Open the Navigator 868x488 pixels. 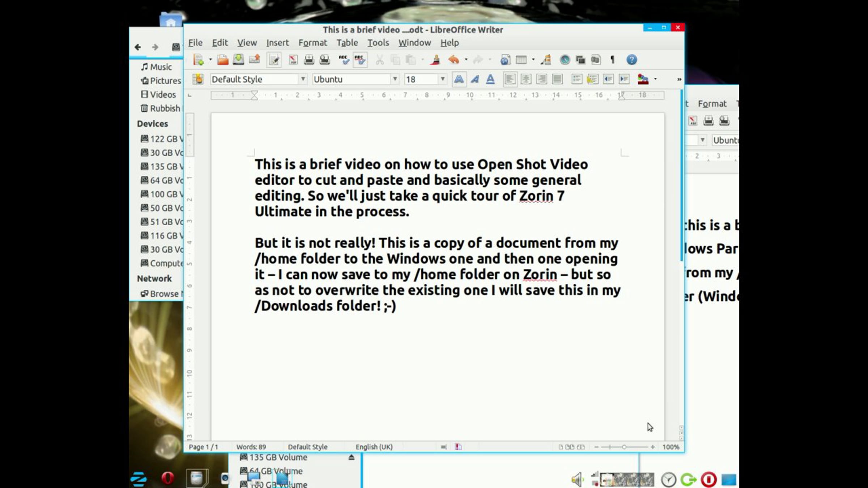click(x=565, y=60)
